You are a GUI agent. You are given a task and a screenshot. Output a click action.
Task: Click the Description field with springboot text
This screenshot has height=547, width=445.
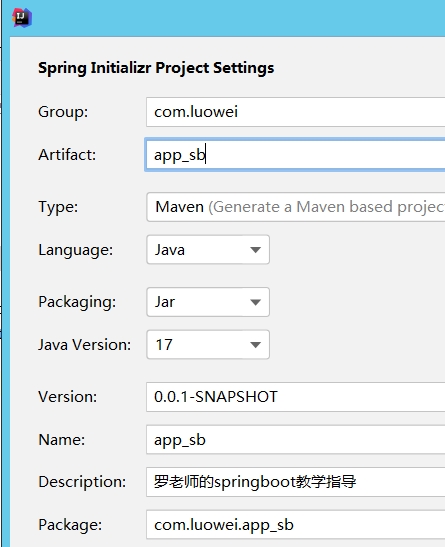click(x=295, y=482)
